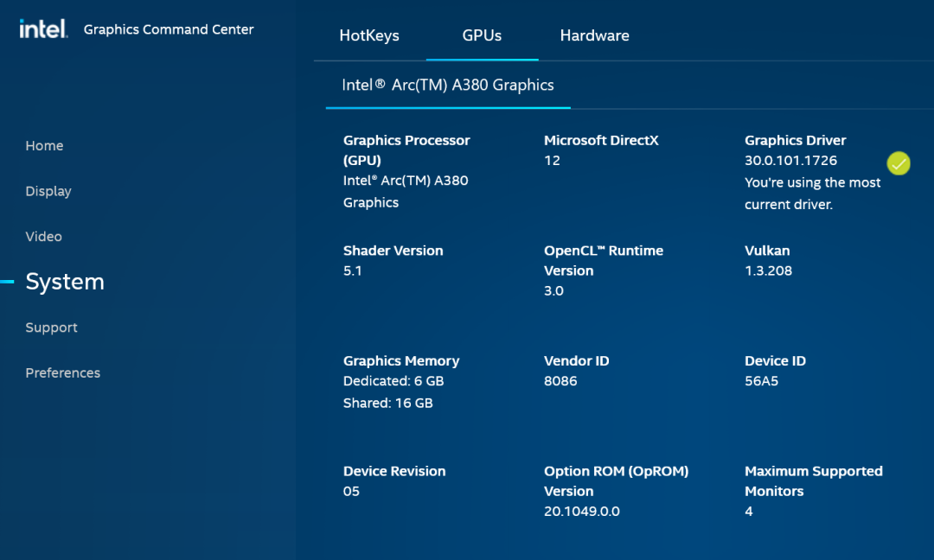The width and height of the screenshot is (934, 560).
Task: Click the Maximum Supported Monitors label
Action: click(813, 480)
